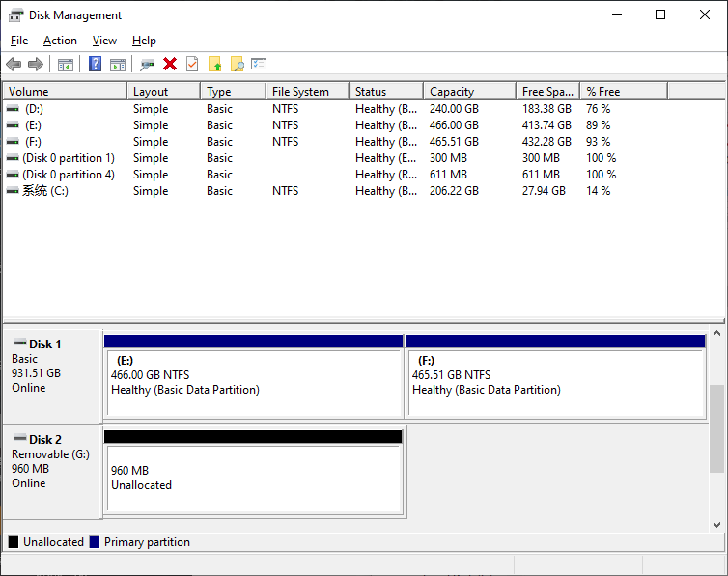This screenshot has width=728, height=576.
Task: Select the (F:) volume in the list
Action: [33, 142]
